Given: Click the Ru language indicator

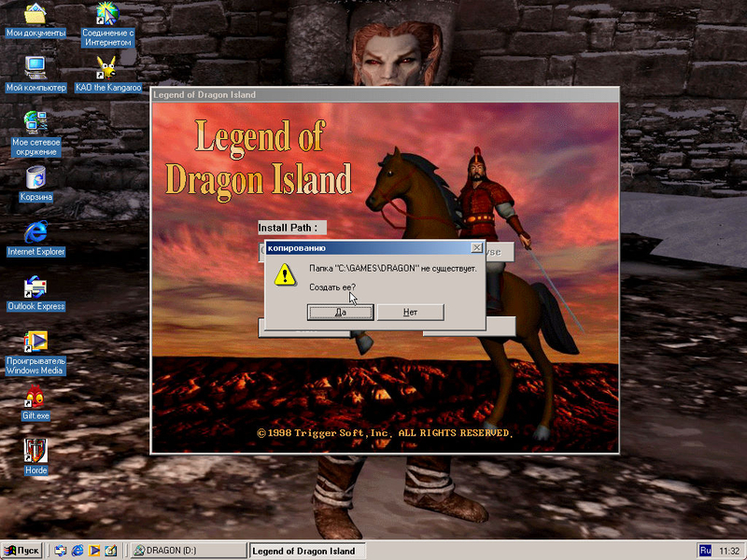Looking at the screenshot, I should pos(705,551).
